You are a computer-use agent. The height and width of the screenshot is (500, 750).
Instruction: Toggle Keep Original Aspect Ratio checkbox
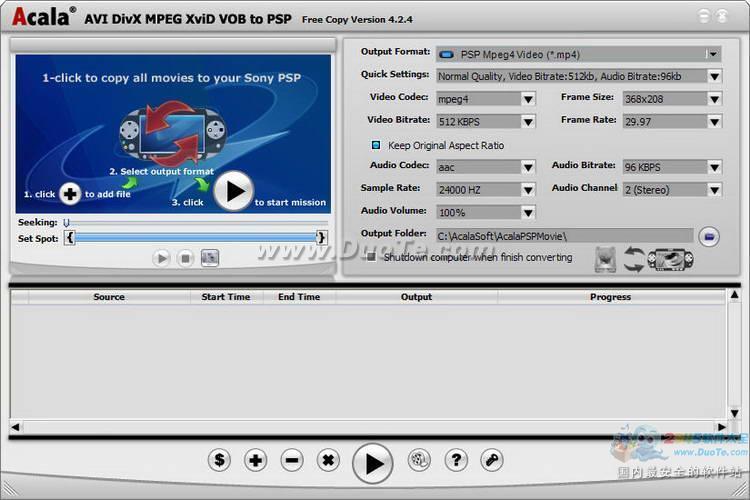[x=376, y=145]
